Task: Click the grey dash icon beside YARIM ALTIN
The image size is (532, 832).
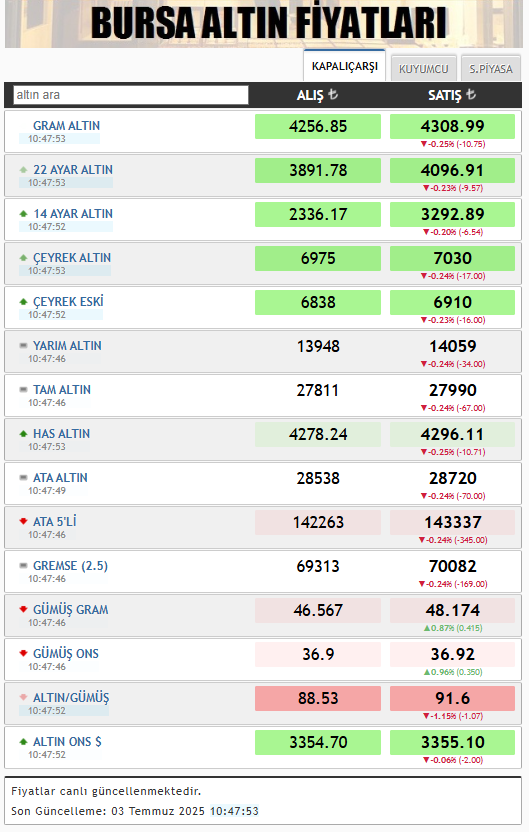Action: 23,345
